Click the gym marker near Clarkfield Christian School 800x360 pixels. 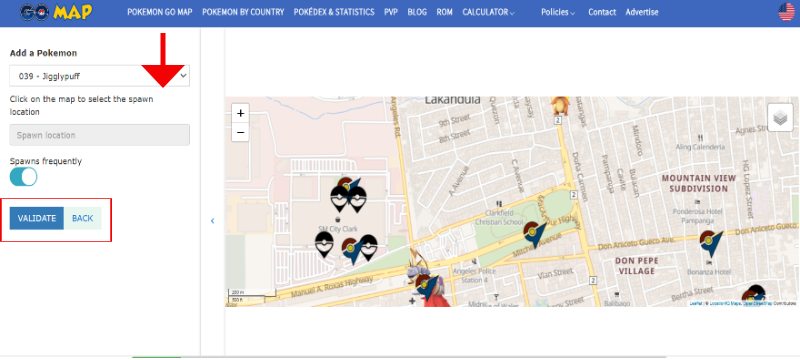(x=534, y=234)
